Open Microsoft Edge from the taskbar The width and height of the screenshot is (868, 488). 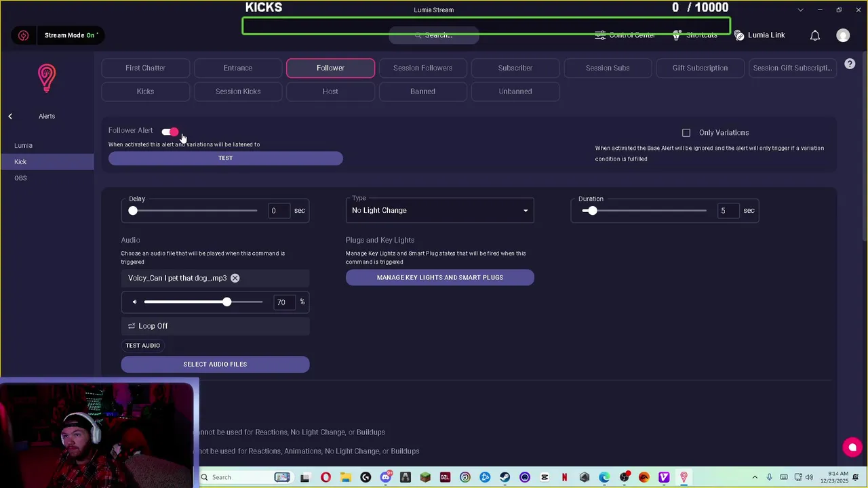(604, 477)
